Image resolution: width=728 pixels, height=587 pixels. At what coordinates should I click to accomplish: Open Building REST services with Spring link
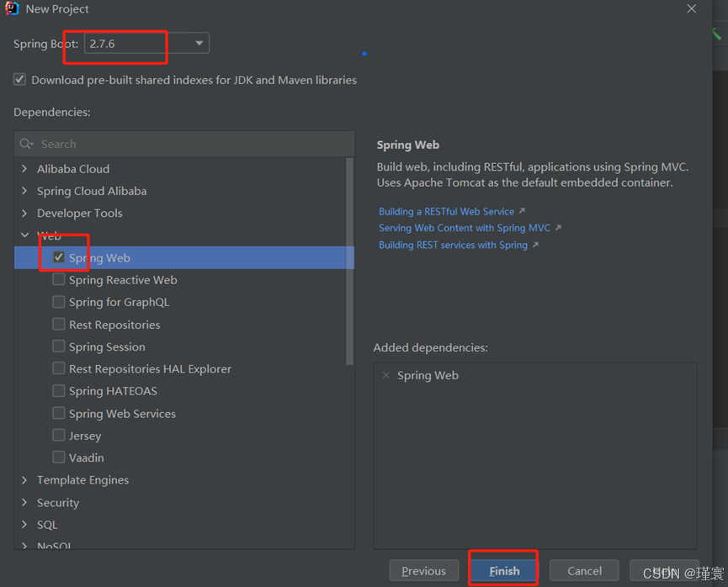(x=453, y=245)
